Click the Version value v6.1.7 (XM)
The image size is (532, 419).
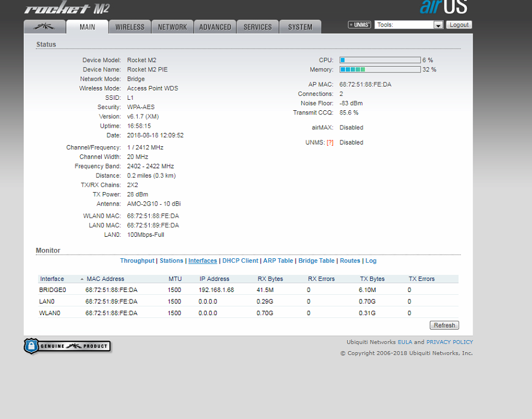click(143, 117)
